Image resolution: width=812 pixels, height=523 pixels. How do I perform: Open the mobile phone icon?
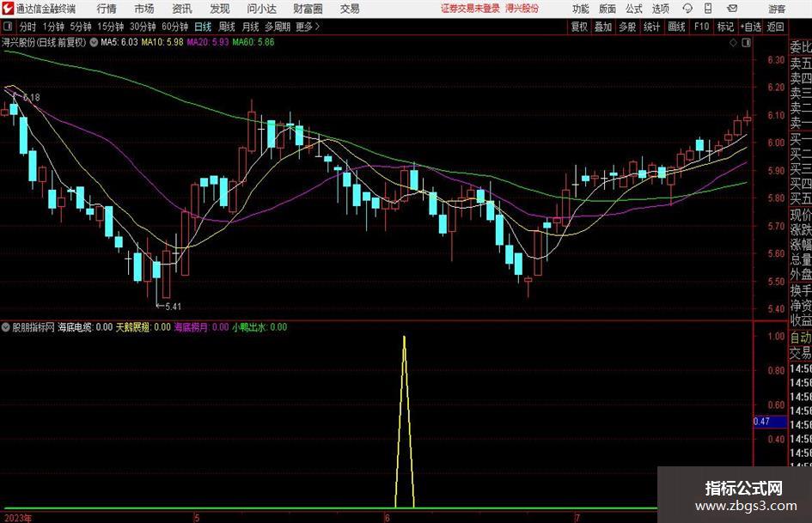click(708, 9)
